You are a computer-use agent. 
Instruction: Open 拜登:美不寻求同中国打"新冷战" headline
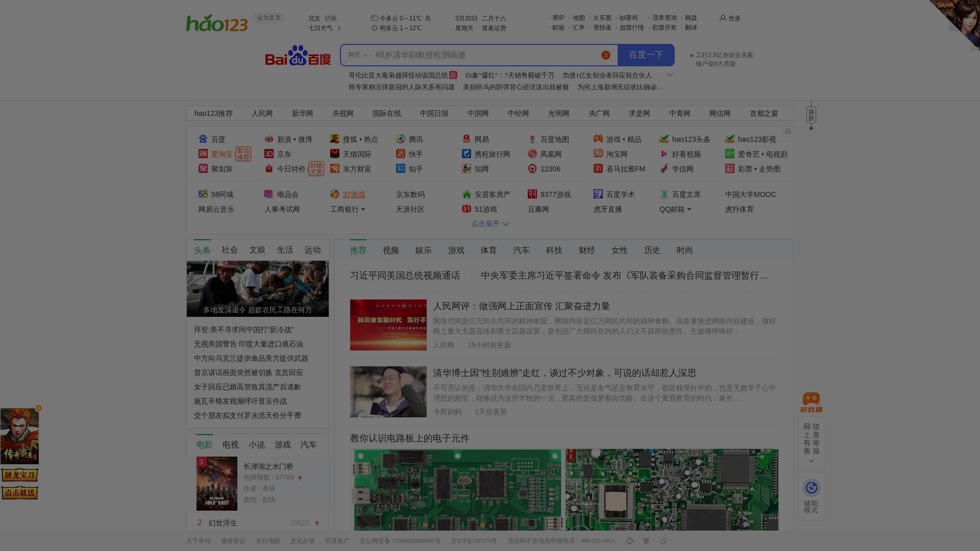[243, 330]
